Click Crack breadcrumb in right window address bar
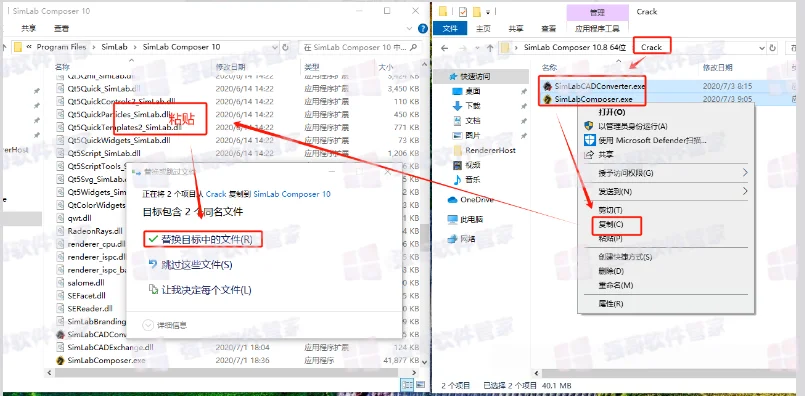Screen dimensions: 805x396 point(651,47)
